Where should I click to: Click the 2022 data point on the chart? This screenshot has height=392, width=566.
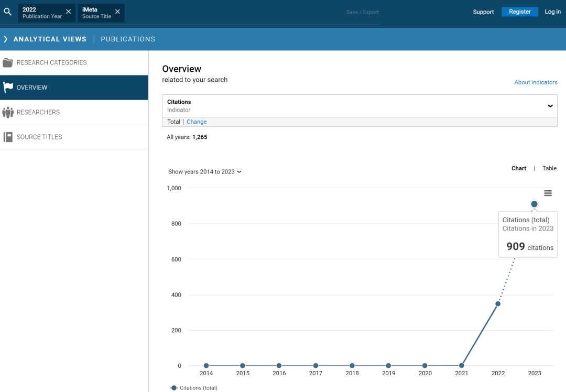(x=498, y=304)
